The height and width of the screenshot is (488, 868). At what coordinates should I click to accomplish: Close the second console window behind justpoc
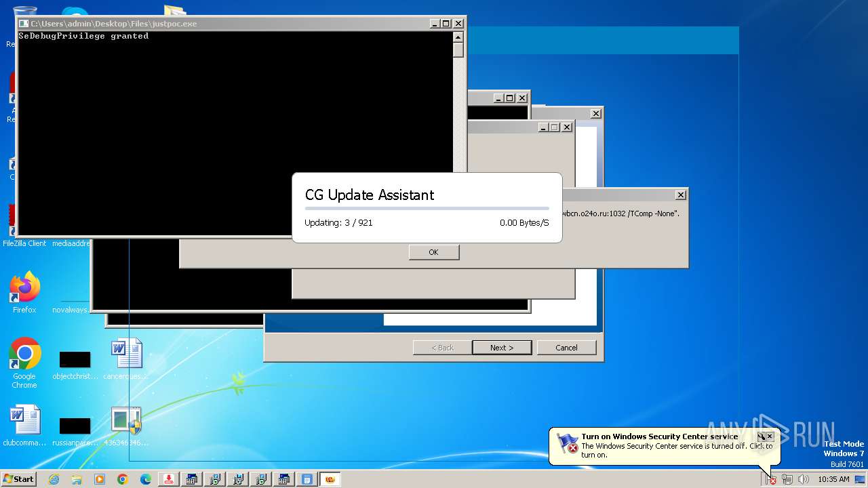point(522,98)
